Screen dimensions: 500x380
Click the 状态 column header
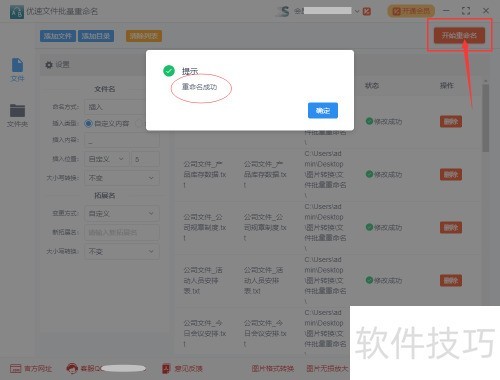tap(372, 86)
